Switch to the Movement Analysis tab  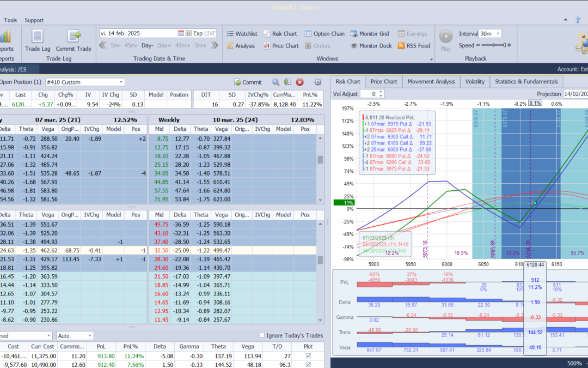tap(431, 82)
